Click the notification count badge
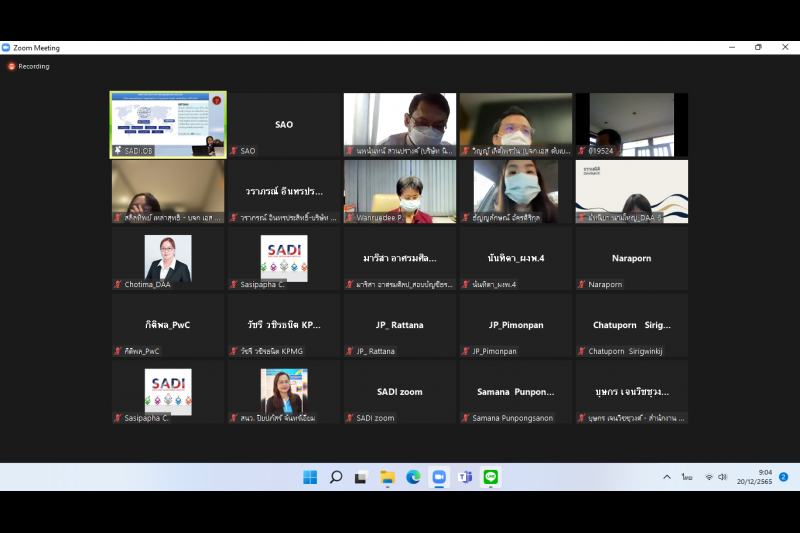Viewport: 800px width, 533px height. [x=784, y=477]
